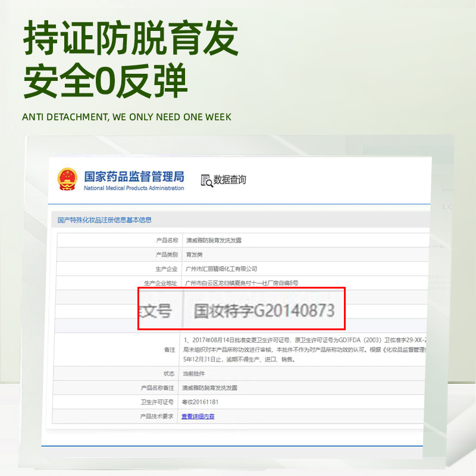Select 广州市汇丽精细化工有限公司 company name
The image size is (476, 476).
click(x=221, y=269)
